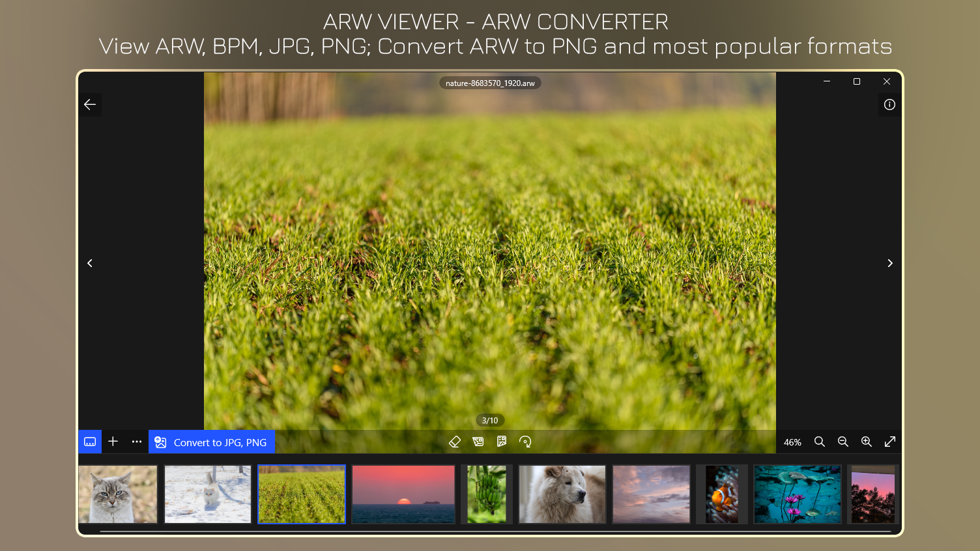Click the 3/10 image counter
The height and width of the screenshot is (551, 980).
tap(489, 420)
